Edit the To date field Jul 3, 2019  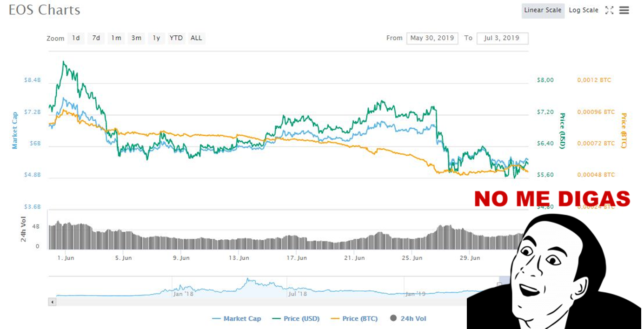502,38
